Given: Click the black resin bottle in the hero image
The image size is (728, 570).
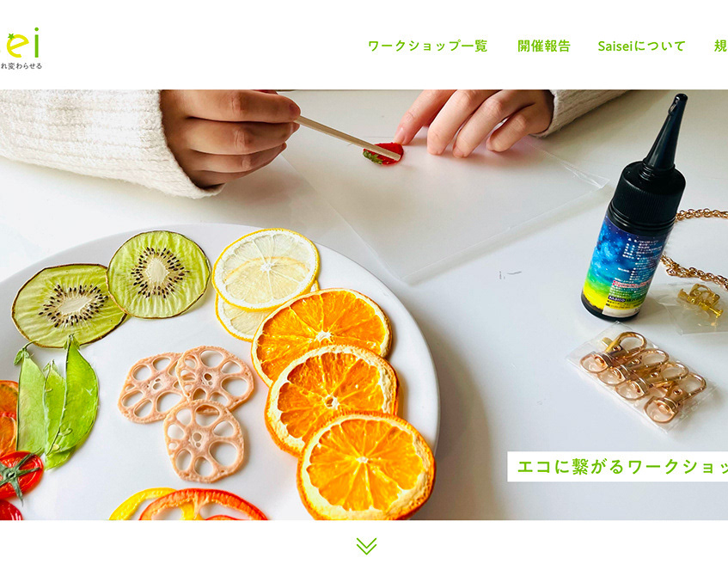Looking at the screenshot, I should (634, 207).
